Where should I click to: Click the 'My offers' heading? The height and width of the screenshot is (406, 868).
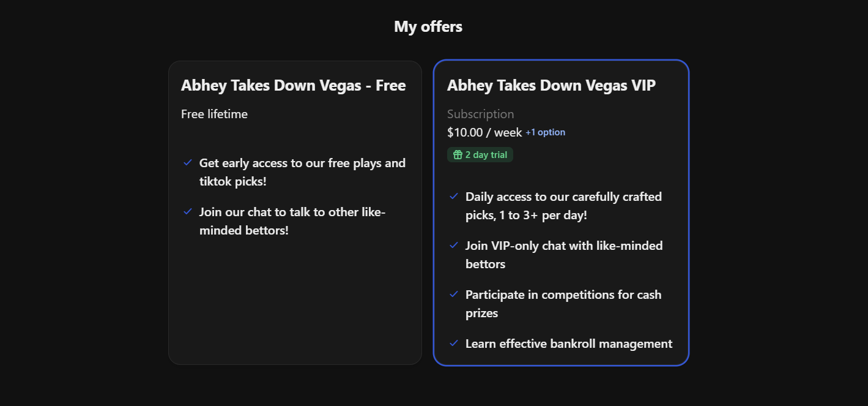pyautogui.click(x=428, y=26)
